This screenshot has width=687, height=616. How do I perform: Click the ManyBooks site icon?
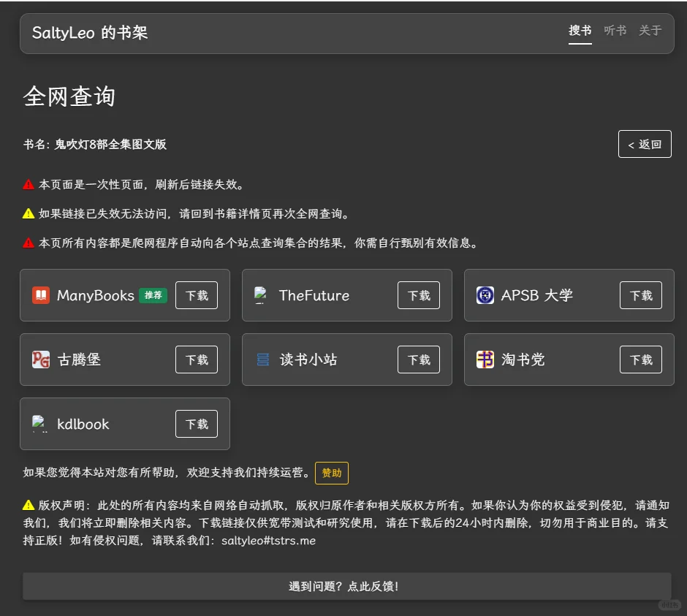click(x=40, y=295)
